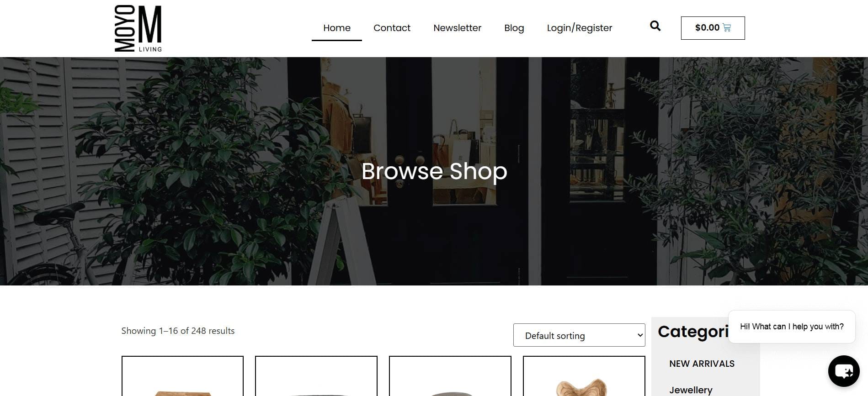Open the shopping cart showing $0.00

[x=713, y=28]
